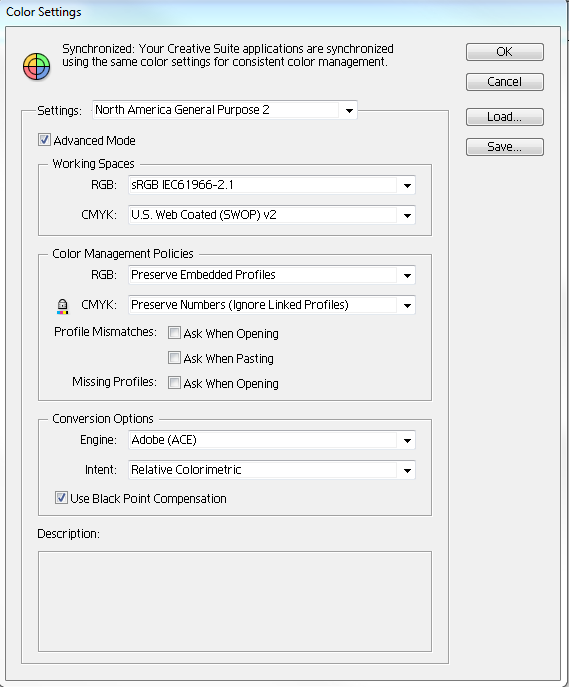Enable Ask When Pasting checkbox

point(174,358)
